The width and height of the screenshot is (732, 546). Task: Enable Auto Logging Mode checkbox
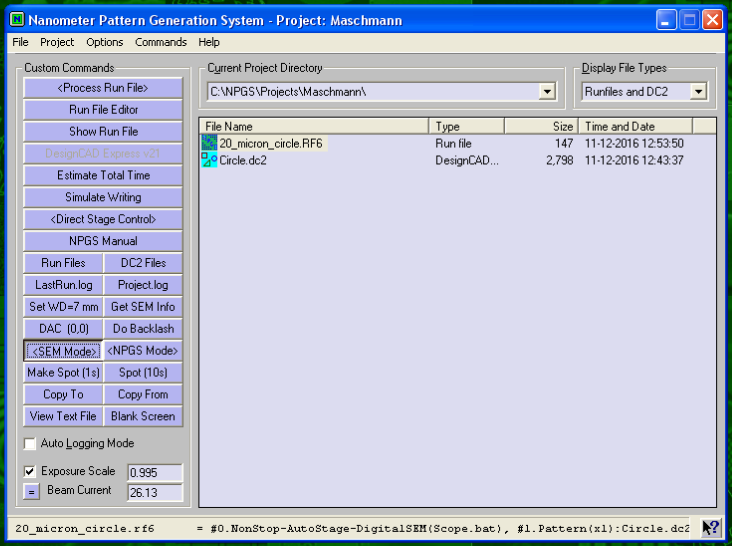30,443
